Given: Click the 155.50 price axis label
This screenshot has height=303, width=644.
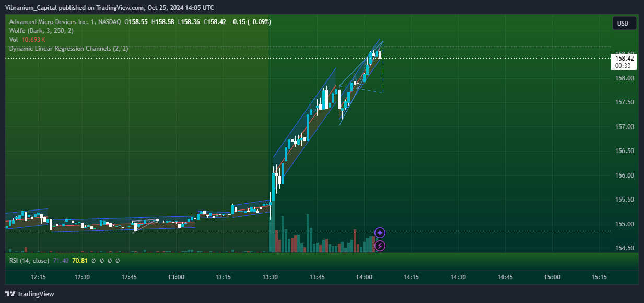Looking at the screenshot, I should (x=624, y=200).
